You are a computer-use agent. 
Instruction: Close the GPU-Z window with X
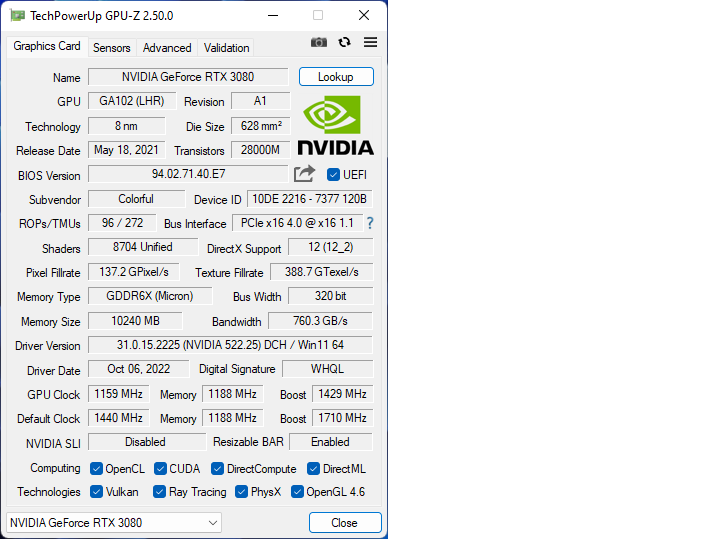364,16
